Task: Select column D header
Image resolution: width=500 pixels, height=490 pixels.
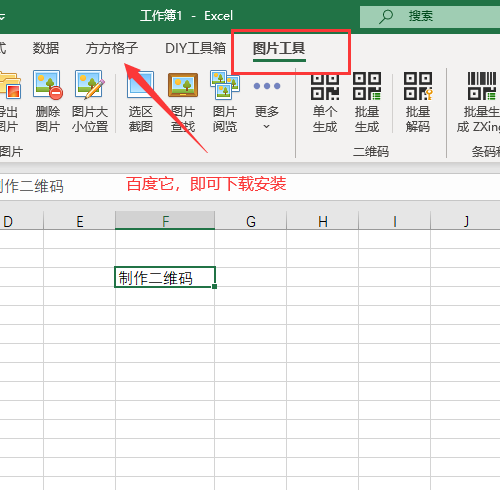Action: coord(22,221)
